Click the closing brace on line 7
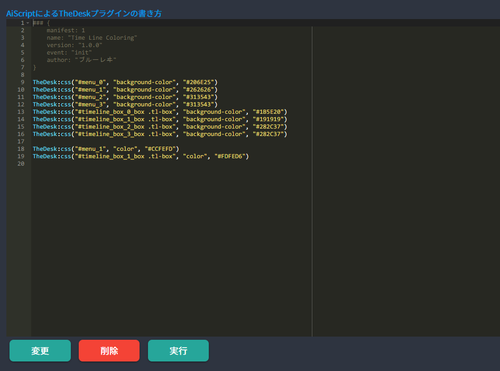Screen dimensions: 500x371 [x=34, y=67]
